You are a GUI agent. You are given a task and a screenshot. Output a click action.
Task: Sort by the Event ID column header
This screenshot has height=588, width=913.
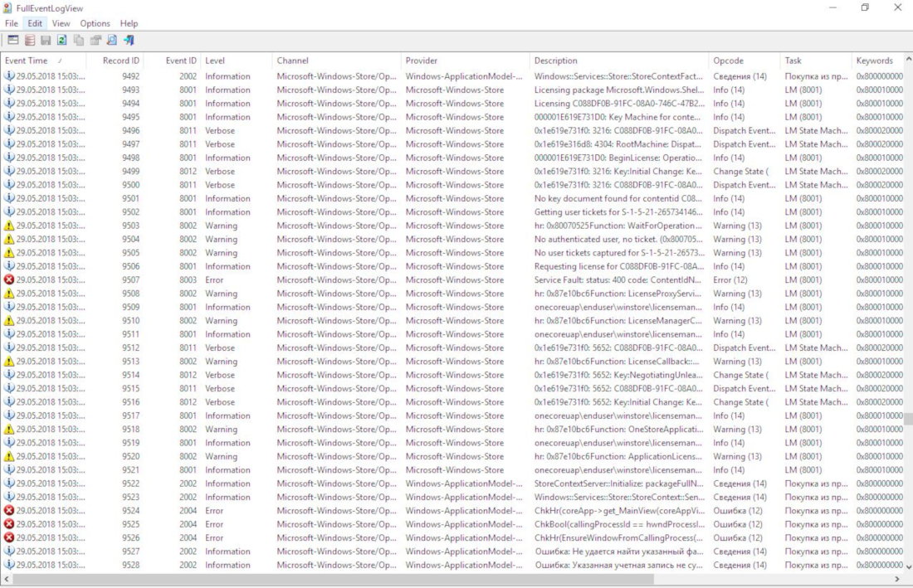pyautogui.click(x=172, y=61)
